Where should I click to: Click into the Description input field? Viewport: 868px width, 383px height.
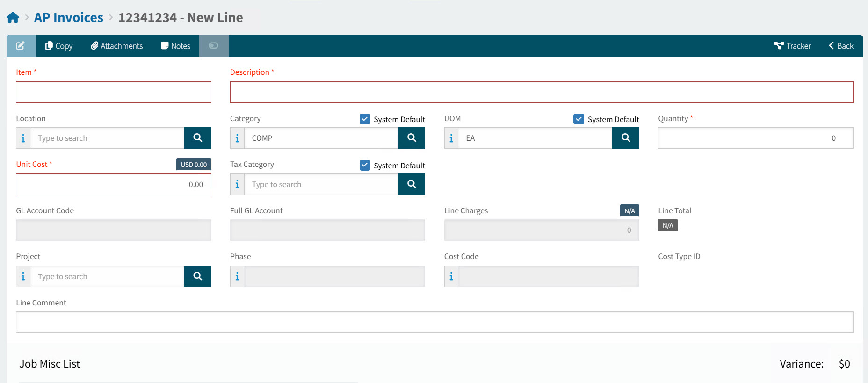(541, 92)
